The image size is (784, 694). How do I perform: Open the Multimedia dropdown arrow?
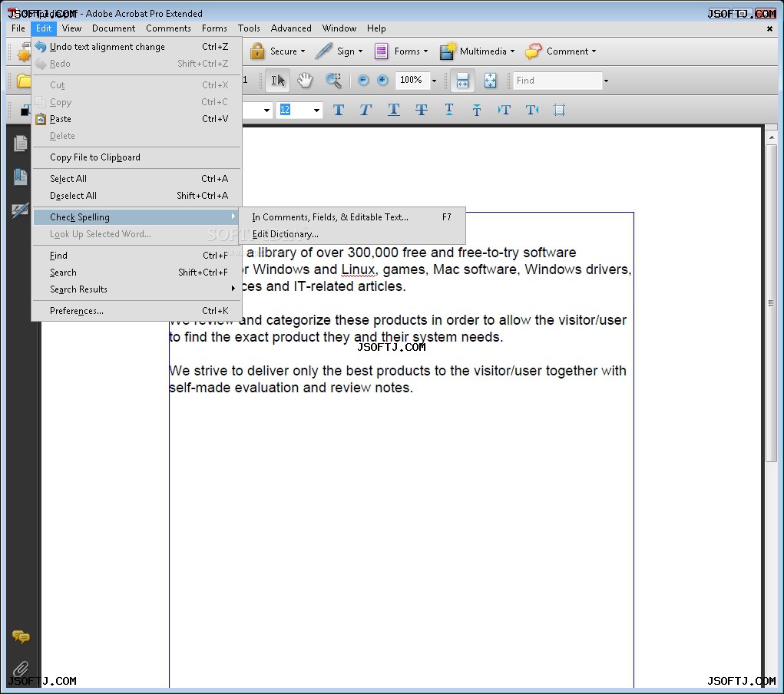click(x=512, y=51)
